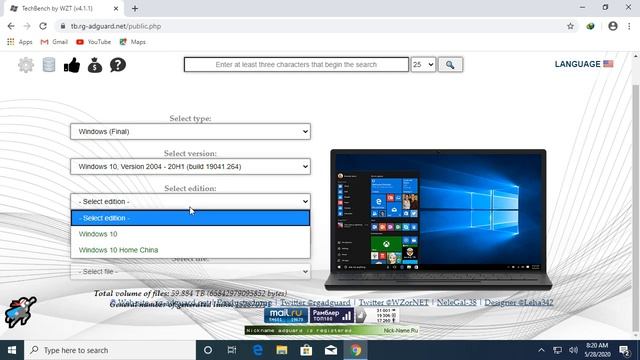Click the thumbs-up icon
This screenshot has height=360, width=640.
point(72,65)
